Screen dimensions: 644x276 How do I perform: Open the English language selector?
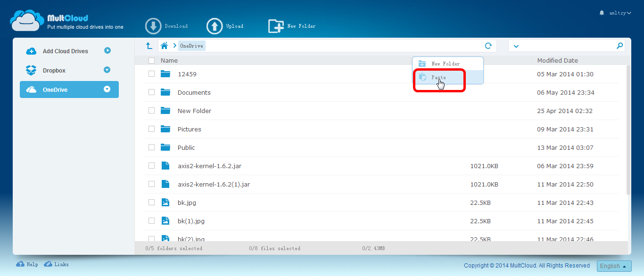pyautogui.click(x=614, y=266)
